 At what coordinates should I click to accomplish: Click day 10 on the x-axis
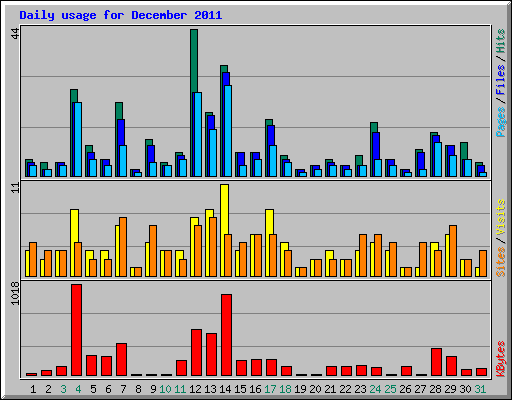[165, 389]
